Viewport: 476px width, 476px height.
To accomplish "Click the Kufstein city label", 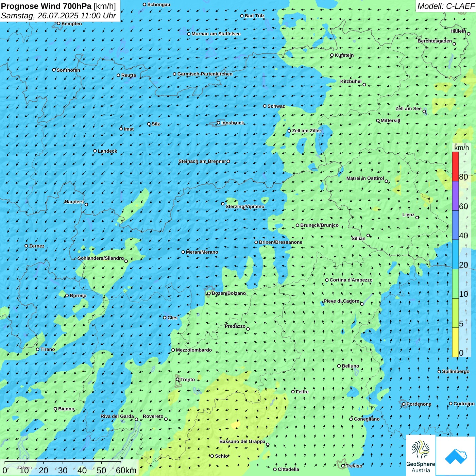I will click(x=344, y=55).
